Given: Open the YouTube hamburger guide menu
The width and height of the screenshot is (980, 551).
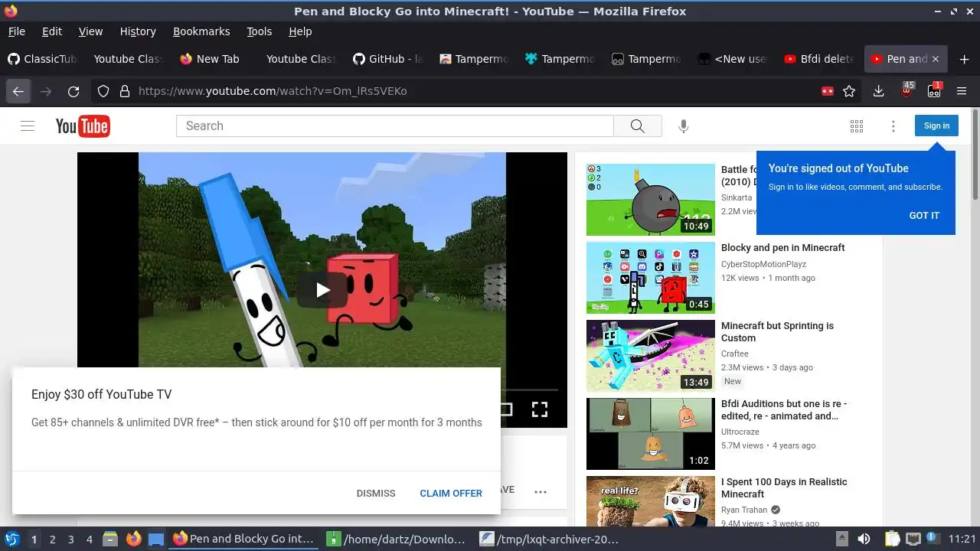Looking at the screenshot, I should 28,126.
